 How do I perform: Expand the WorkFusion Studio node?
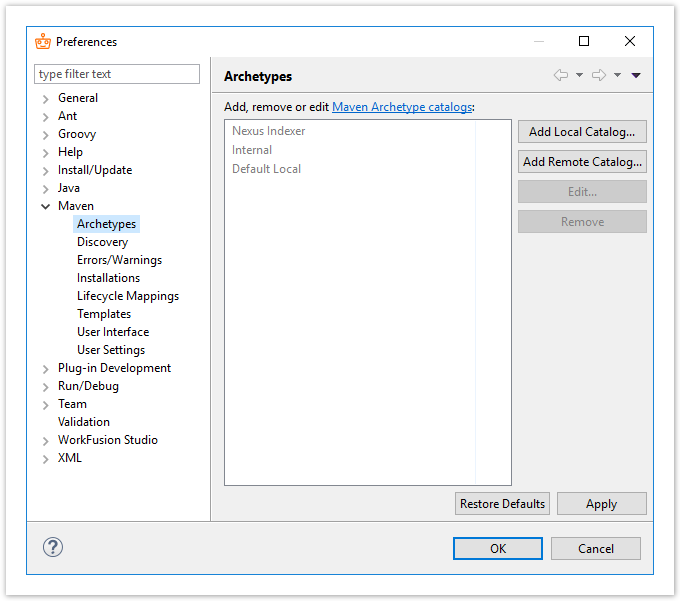click(46, 441)
